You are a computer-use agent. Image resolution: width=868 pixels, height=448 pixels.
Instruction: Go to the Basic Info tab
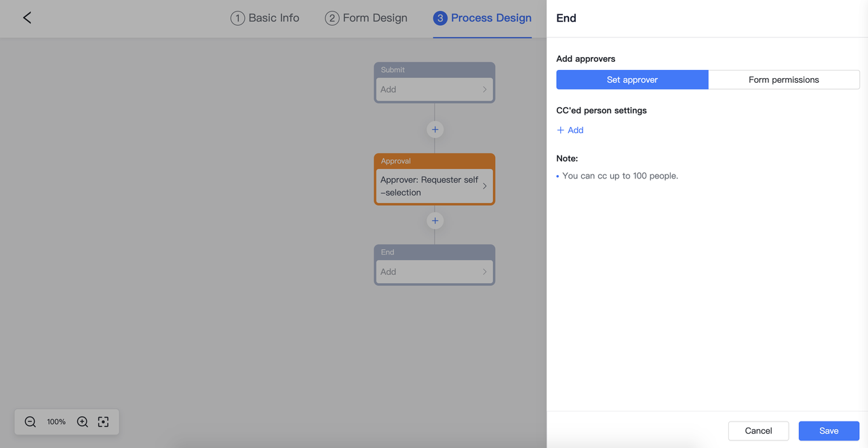coord(265,18)
